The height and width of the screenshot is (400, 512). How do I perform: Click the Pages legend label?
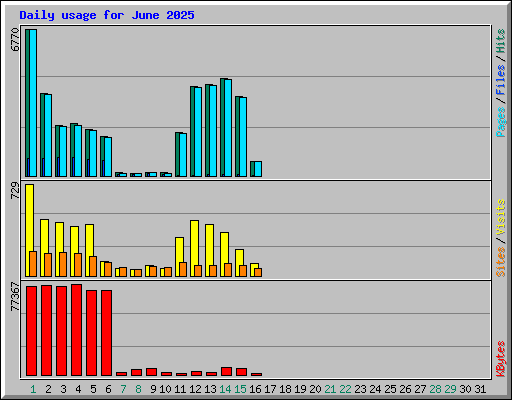coord(500,122)
